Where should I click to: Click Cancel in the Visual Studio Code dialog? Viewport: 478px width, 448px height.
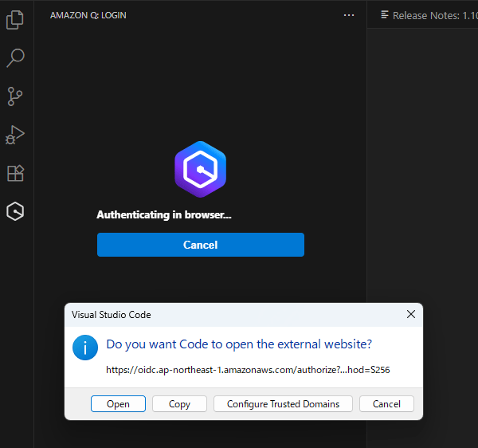tap(386, 404)
